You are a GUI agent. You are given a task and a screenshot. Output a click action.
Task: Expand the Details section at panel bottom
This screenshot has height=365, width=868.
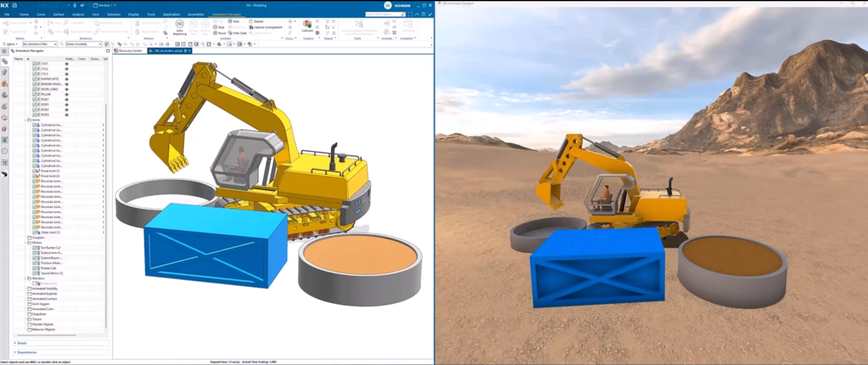(x=21, y=342)
